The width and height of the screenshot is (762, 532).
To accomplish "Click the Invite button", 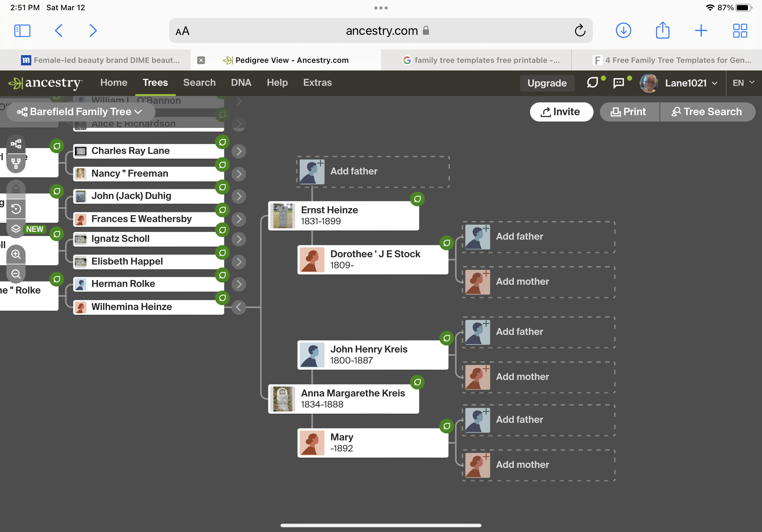I will tap(561, 112).
